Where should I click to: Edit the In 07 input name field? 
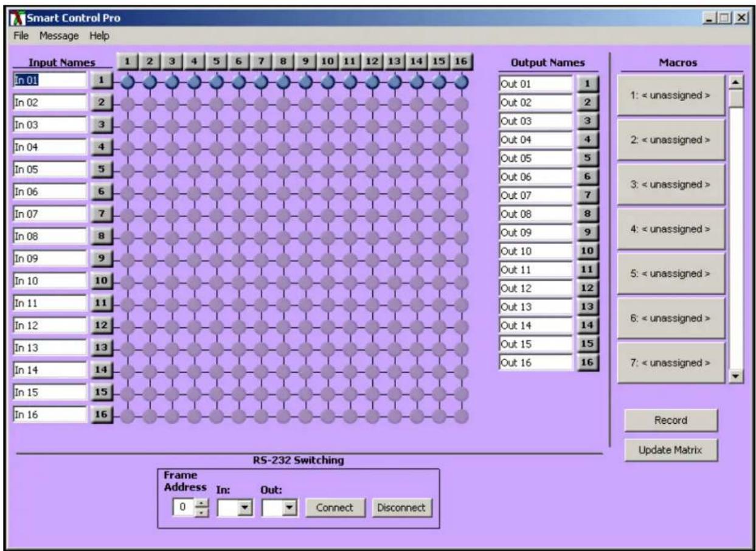click(50, 214)
